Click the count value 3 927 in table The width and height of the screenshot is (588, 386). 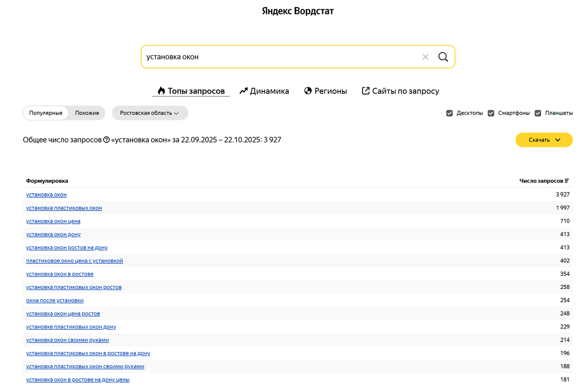pyautogui.click(x=563, y=194)
